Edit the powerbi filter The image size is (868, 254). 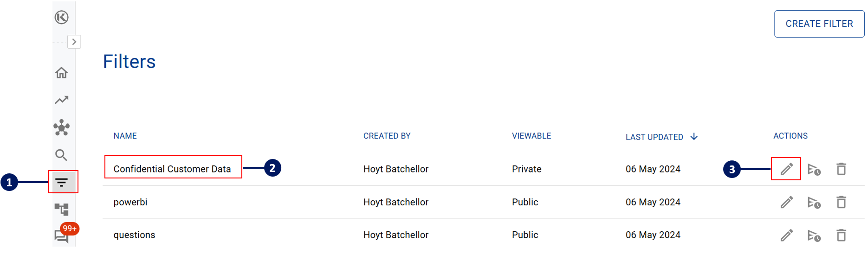point(786,202)
